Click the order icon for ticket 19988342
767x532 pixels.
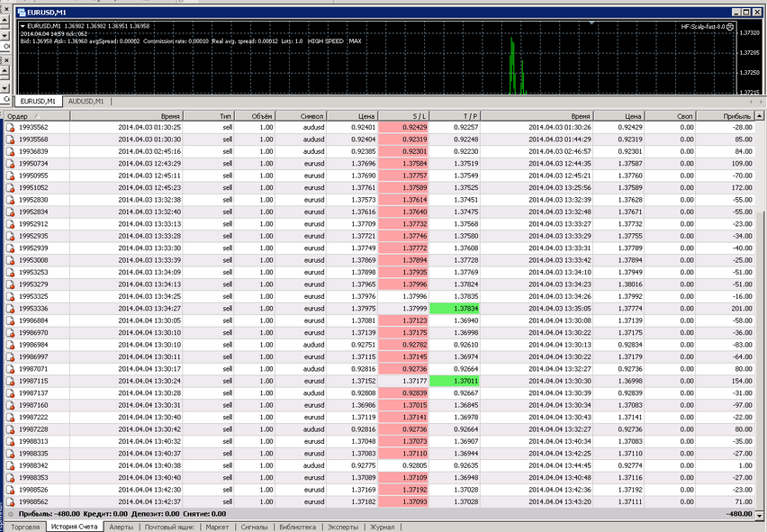[x=10, y=466]
